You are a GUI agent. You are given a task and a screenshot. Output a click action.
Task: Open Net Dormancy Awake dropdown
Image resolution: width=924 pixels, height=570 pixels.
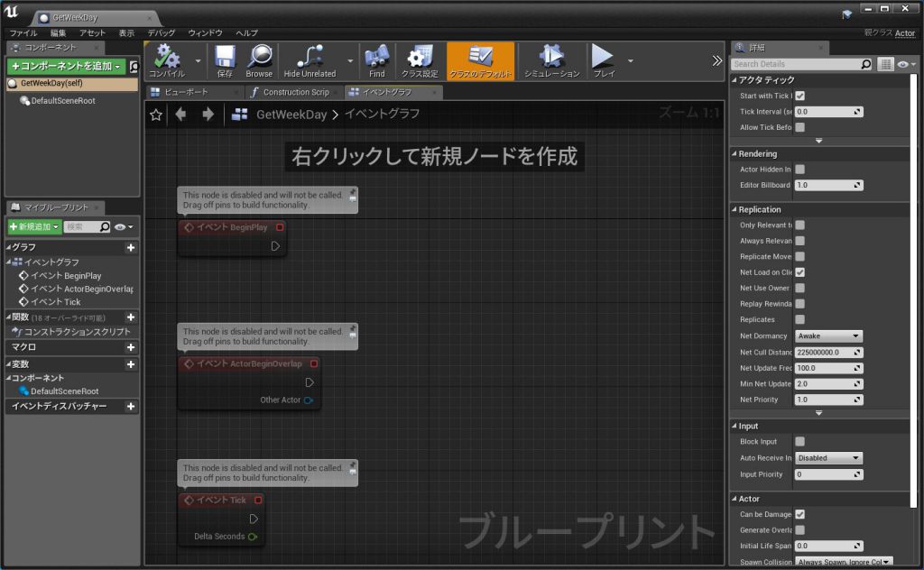[828, 336]
